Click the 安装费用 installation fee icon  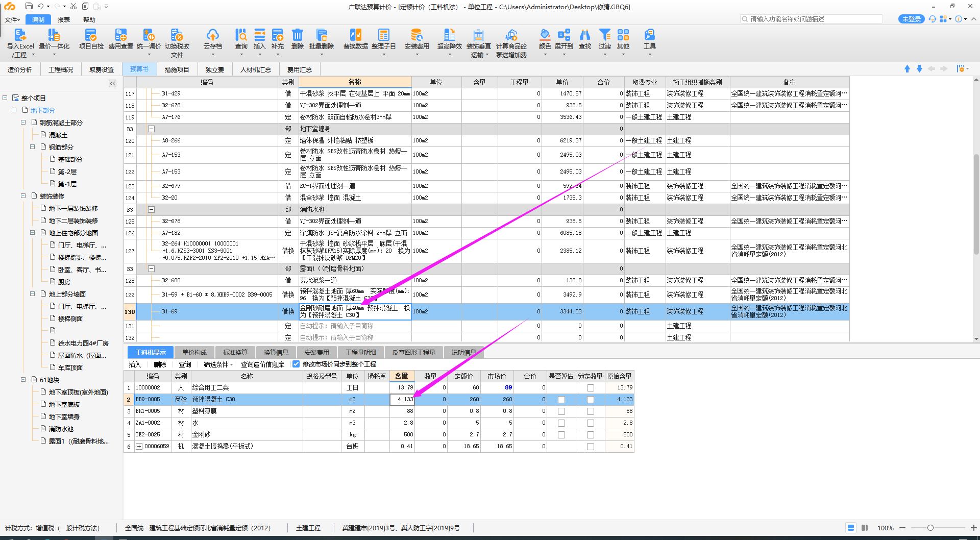416,35
